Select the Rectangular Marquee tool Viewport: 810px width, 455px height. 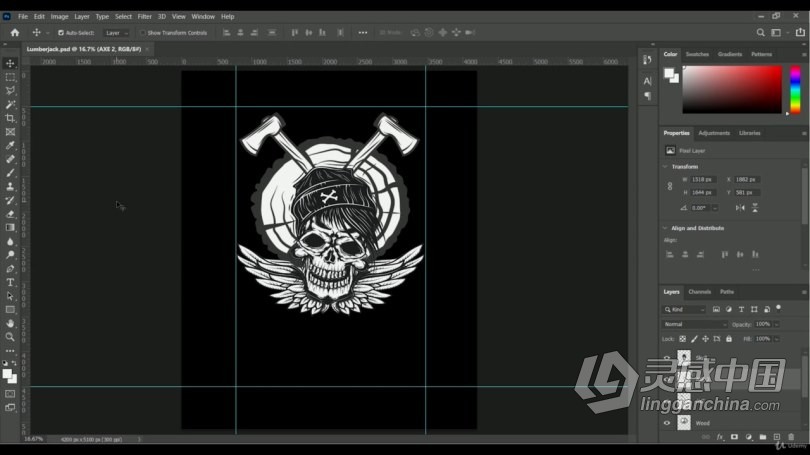(10, 77)
